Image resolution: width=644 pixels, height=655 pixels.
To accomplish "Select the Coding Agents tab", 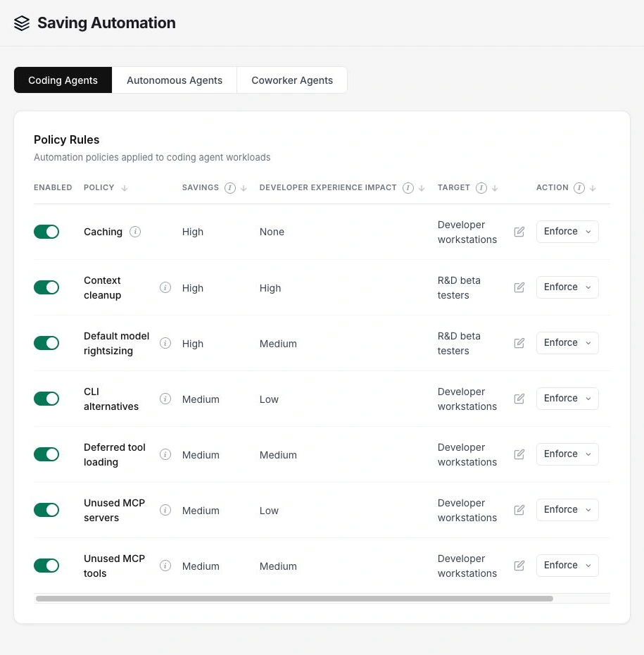I will coord(63,80).
